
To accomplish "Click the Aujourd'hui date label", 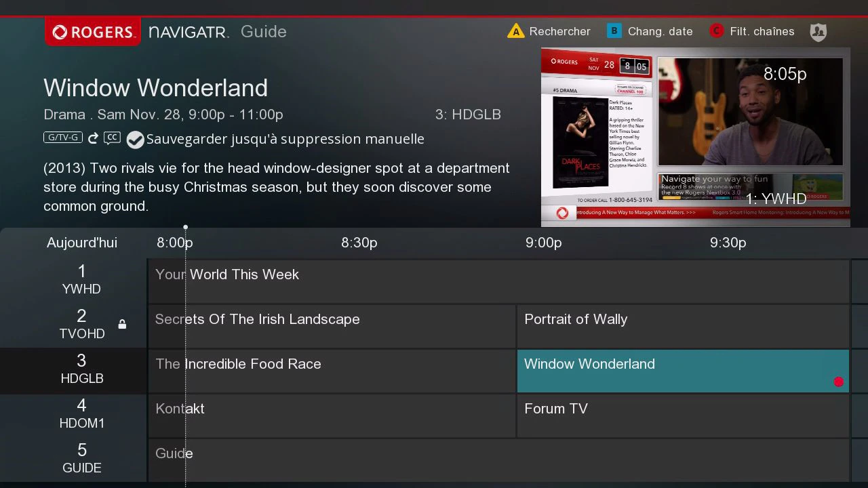I will coord(82,243).
